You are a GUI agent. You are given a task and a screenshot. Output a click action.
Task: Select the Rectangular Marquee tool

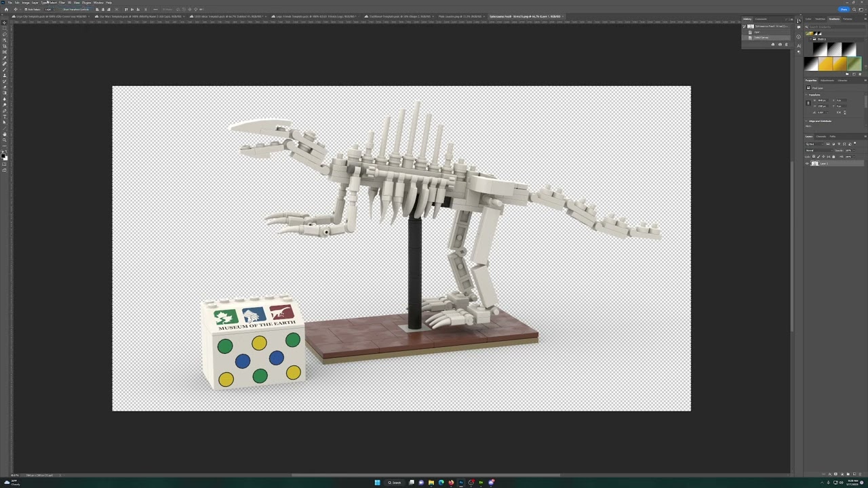tap(4, 28)
